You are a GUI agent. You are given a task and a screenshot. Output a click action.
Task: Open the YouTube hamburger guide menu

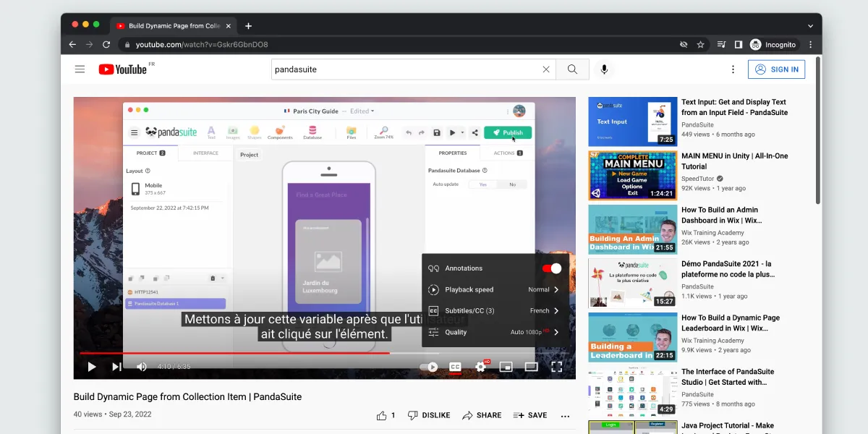[80, 69]
